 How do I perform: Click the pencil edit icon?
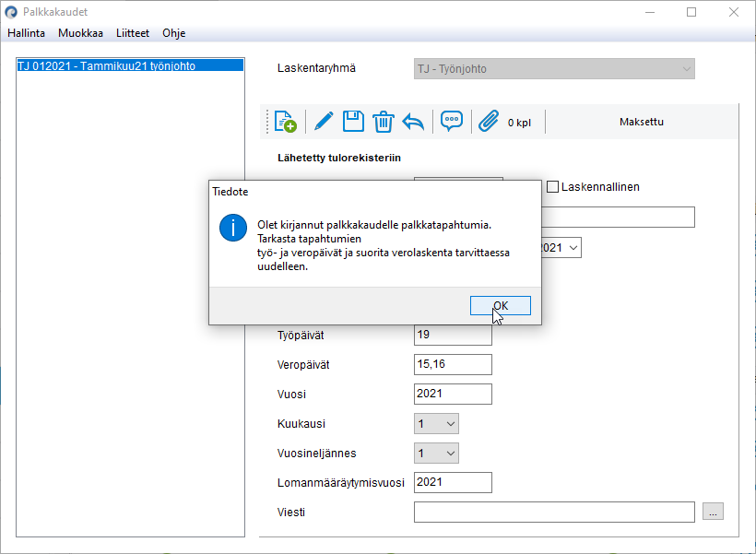(324, 121)
